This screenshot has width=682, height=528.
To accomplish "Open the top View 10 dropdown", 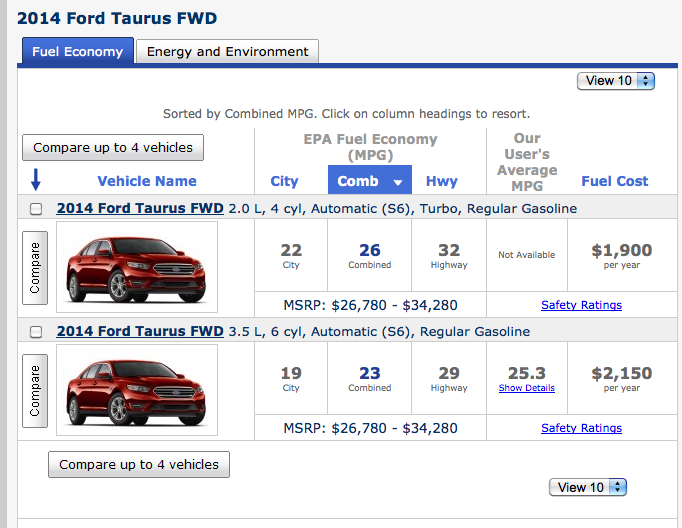I will [x=615, y=81].
